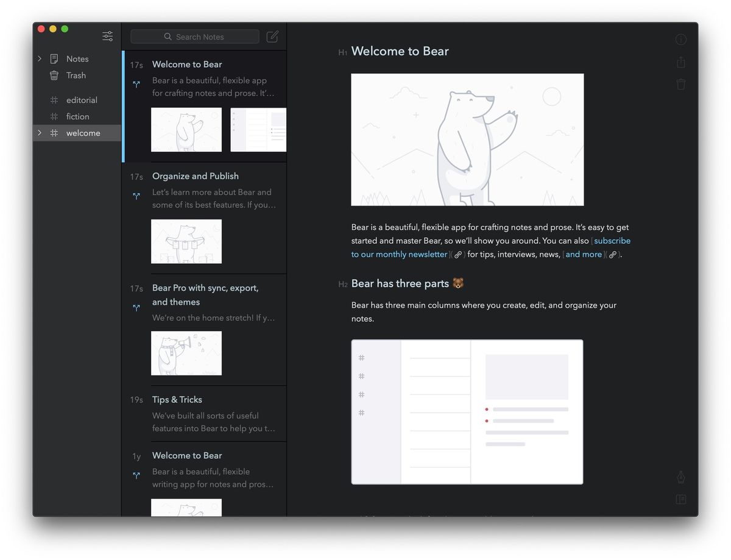Click the three-column diagram image in editor
The width and height of the screenshot is (731, 560).
(467, 412)
